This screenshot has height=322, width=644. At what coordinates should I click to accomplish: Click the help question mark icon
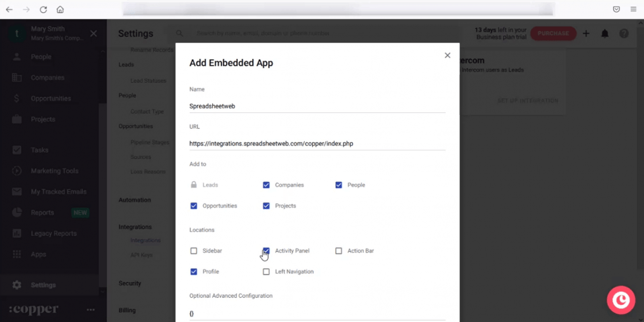tap(624, 34)
